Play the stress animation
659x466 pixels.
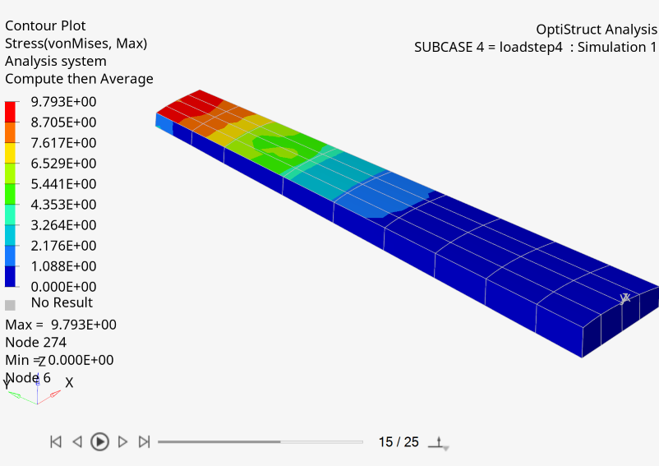pyautogui.click(x=100, y=442)
